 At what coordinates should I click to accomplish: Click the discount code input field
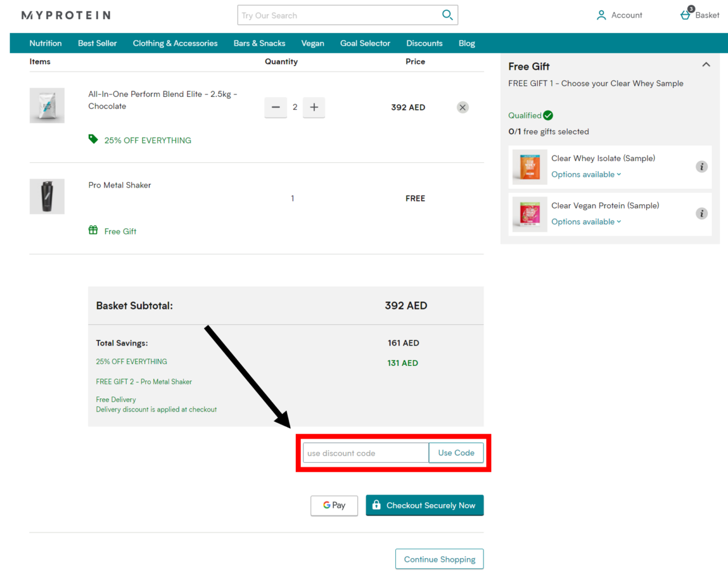pos(366,453)
